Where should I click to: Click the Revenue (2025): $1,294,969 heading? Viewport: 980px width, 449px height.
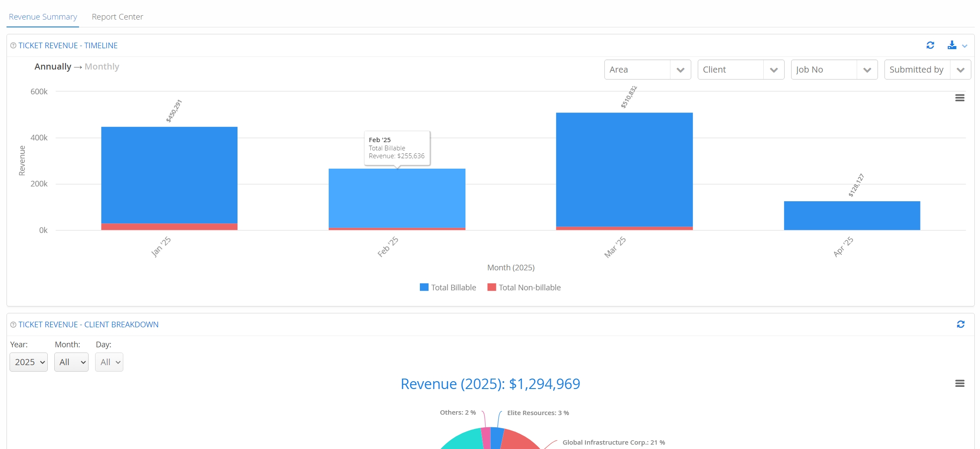[490, 384]
